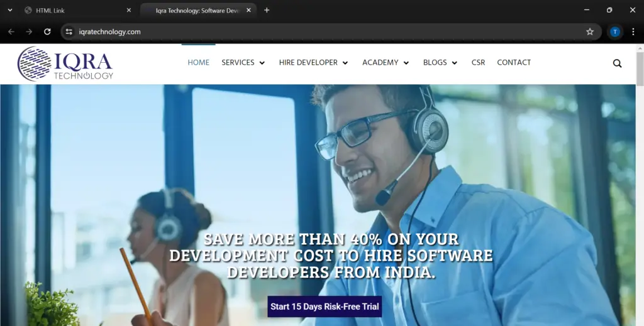Viewport: 644px width, 326px height.
Task: Switch to the HTML Link tab
Action: click(77, 10)
